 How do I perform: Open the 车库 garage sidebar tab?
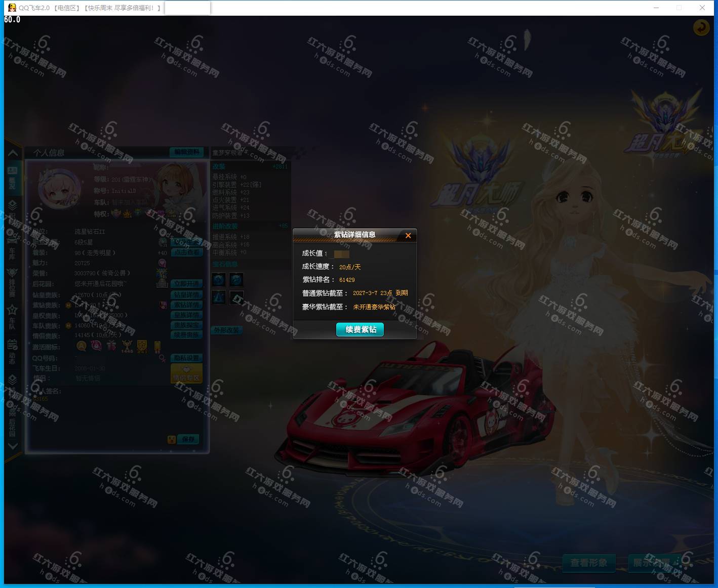(x=12, y=247)
